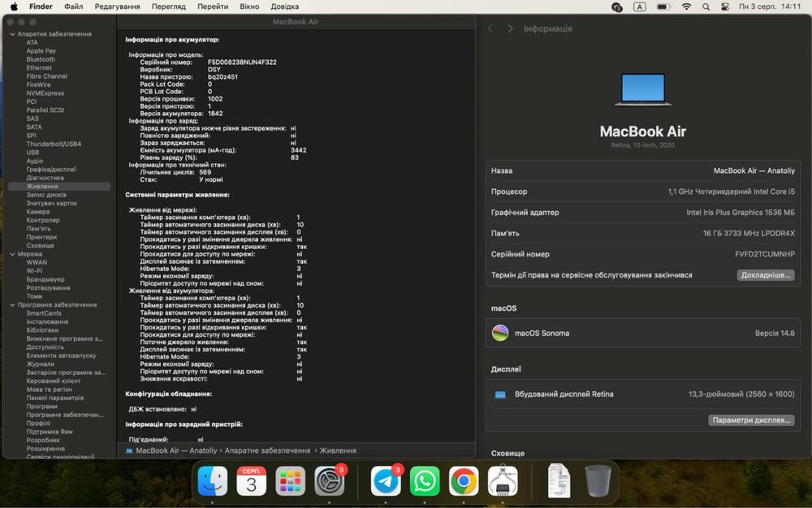Select Apple Pay in the sidebar
812x508 pixels.
41,51
